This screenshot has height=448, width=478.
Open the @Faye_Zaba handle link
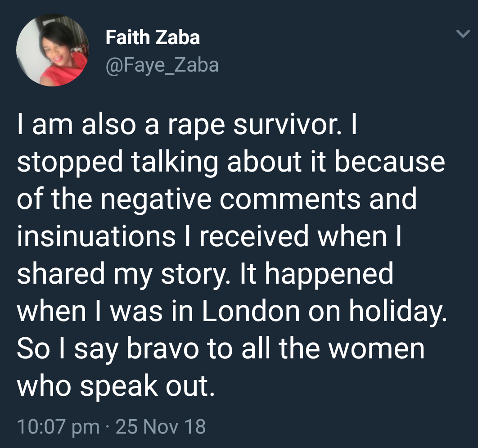(x=162, y=65)
